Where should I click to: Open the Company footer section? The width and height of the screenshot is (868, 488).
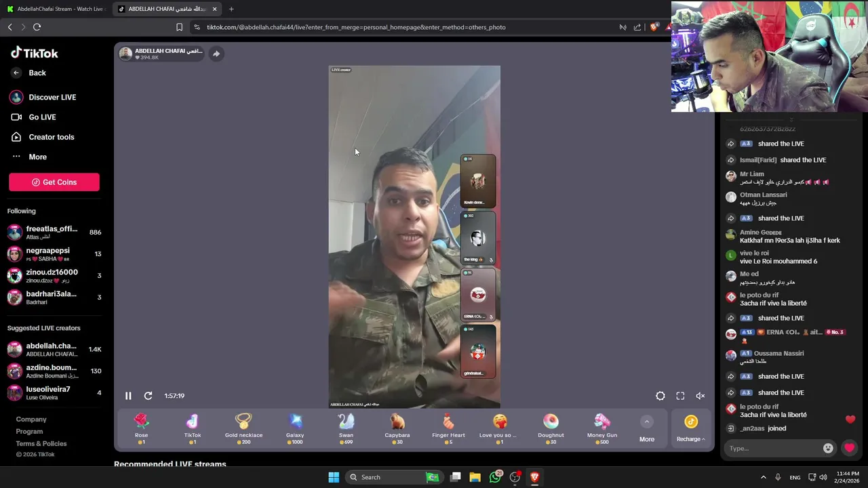pyautogui.click(x=31, y=419)
